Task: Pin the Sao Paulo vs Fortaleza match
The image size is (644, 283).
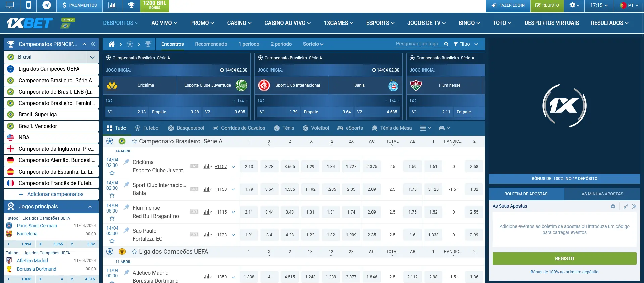Action: pyautogui.click(x=127, y=230)
